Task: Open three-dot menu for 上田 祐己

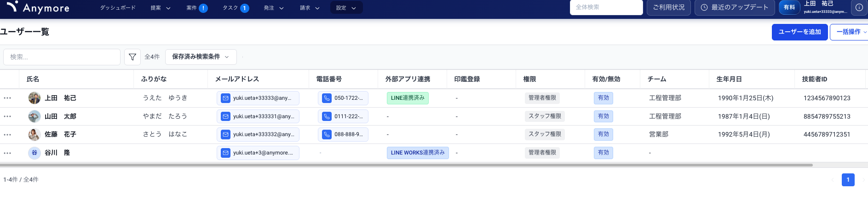Action: [7, 98]
